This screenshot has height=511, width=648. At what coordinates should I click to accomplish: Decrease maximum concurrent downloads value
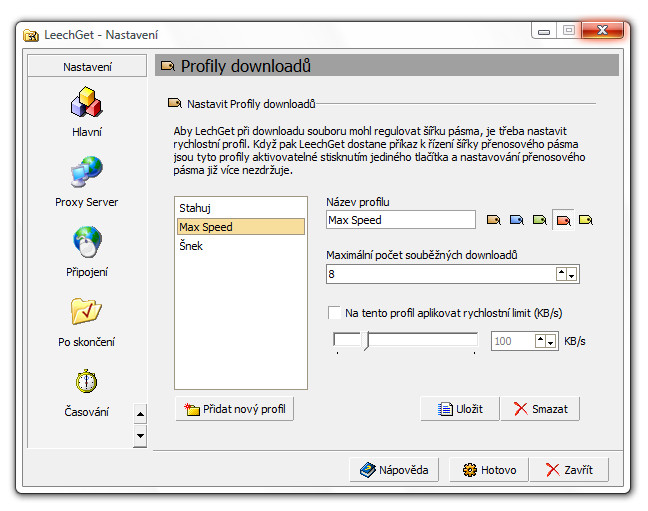click(x=572, y=274)
